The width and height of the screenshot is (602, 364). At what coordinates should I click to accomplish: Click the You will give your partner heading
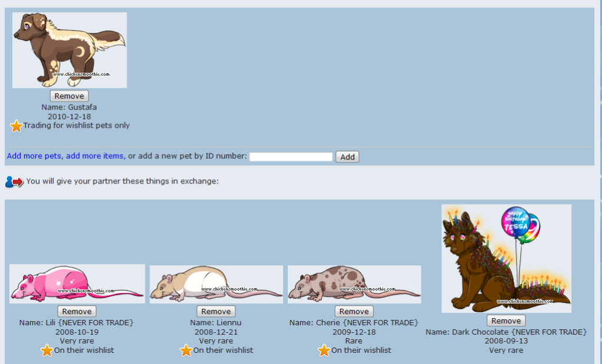pos(122,181)
